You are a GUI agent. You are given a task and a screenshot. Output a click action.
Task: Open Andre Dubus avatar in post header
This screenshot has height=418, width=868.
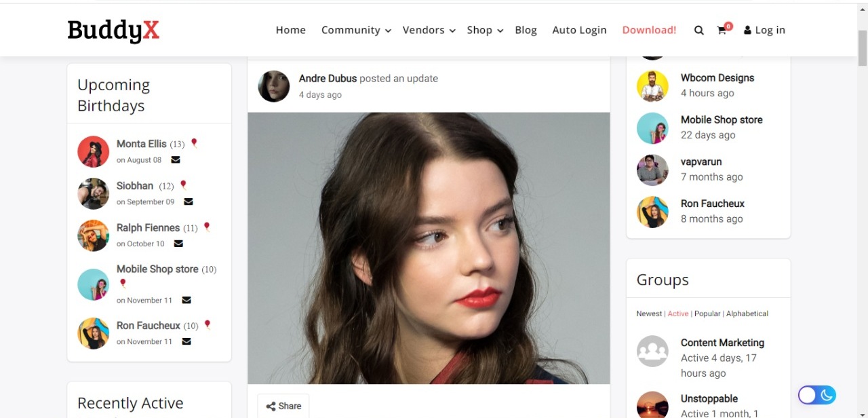274,86
